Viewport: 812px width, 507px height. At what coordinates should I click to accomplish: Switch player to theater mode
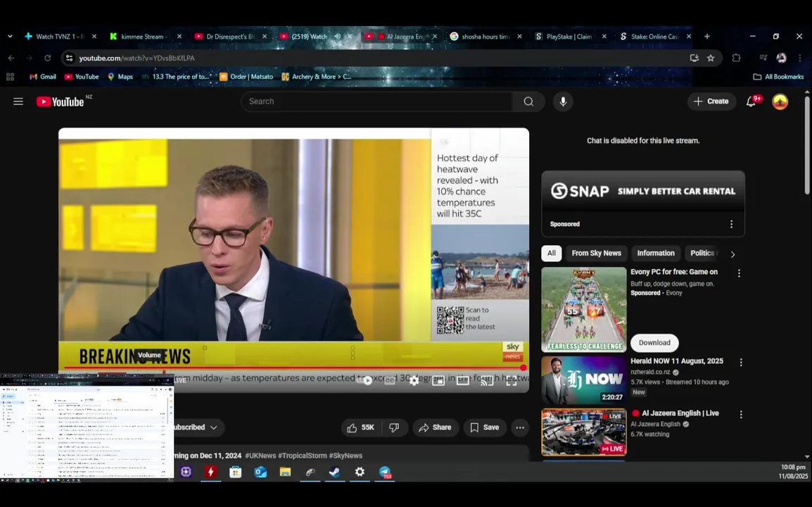(x=462, y=381)
